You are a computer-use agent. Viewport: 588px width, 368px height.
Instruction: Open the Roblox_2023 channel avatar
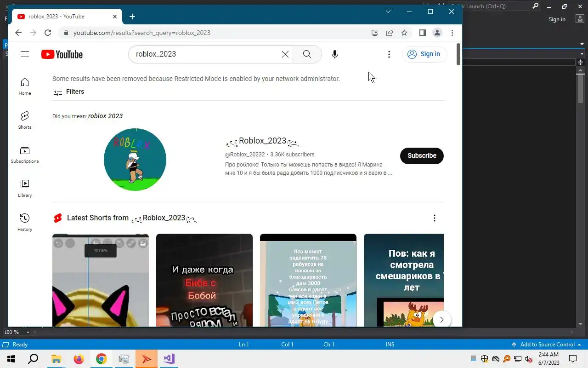tap(135, 160)
